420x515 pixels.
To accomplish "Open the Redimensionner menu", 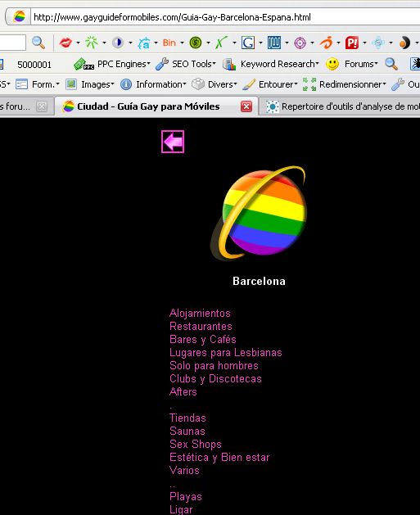I will click(344, 84).
